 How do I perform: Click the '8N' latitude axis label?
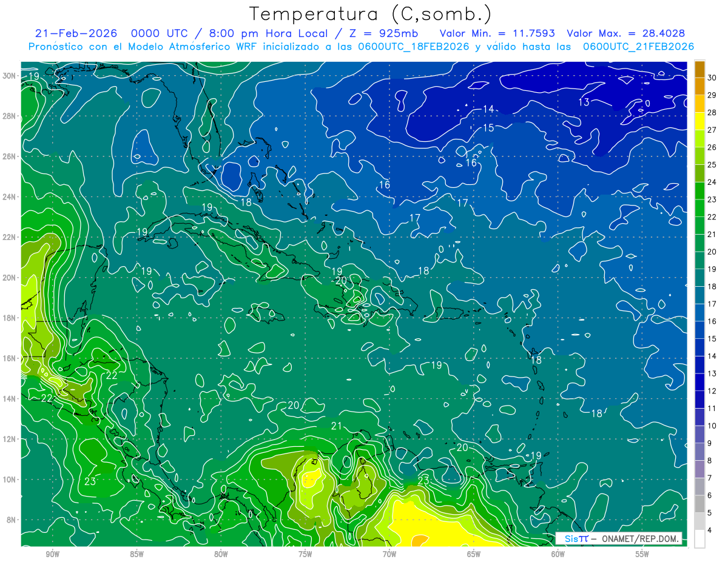point(12,520)
